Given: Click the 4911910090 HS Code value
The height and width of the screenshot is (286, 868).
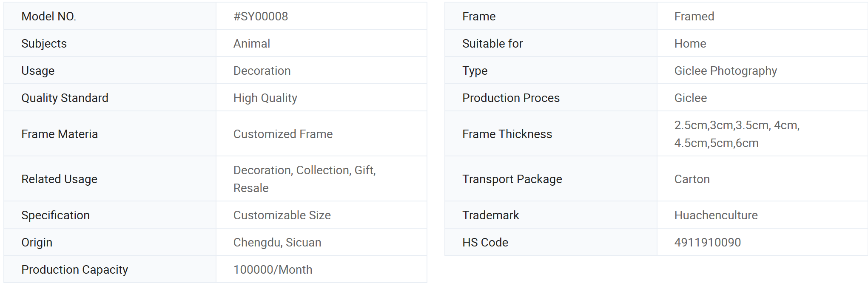Looking at the screenshot, I should pos(708,242).
